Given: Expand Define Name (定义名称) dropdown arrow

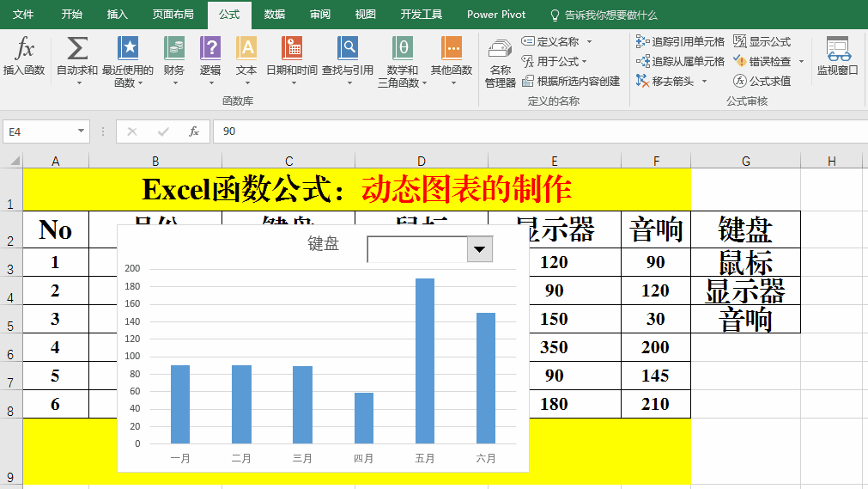Looking at the screenshot, I should pos(589,42).
